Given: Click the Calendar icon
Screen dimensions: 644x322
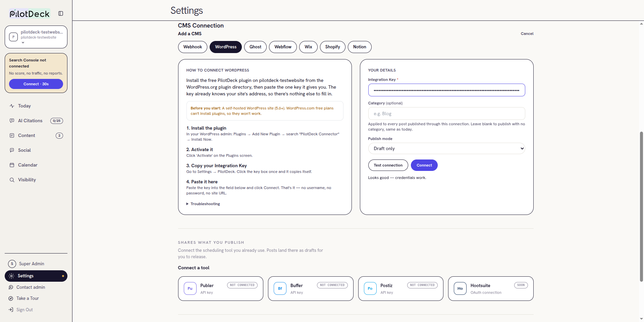Looking at the screenshot, I should pos(12,165).
